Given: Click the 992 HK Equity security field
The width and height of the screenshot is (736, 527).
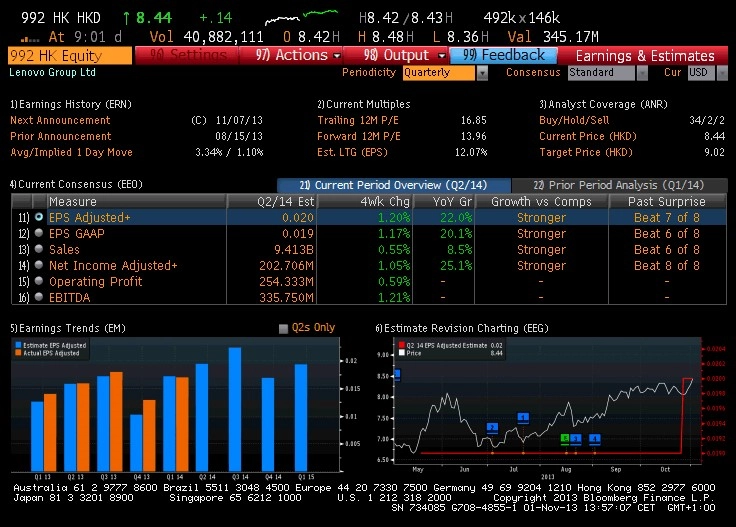Looking at the screenshot, I should 70,55.
